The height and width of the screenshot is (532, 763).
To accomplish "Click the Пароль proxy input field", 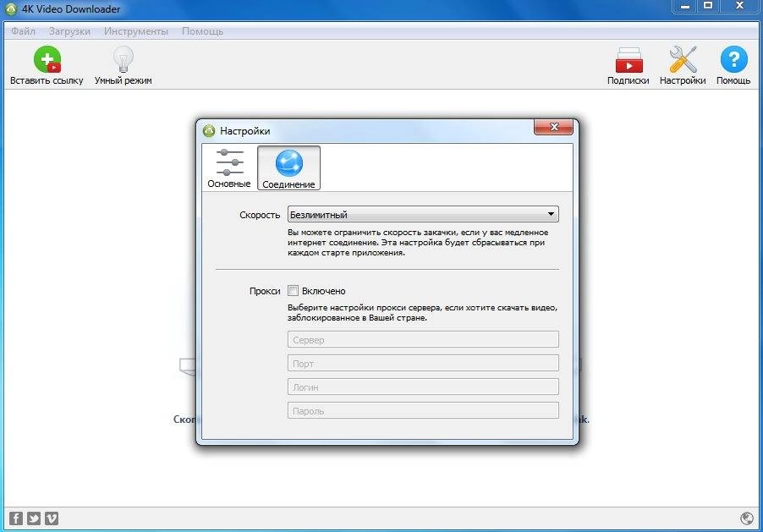I will coord(423,410).
